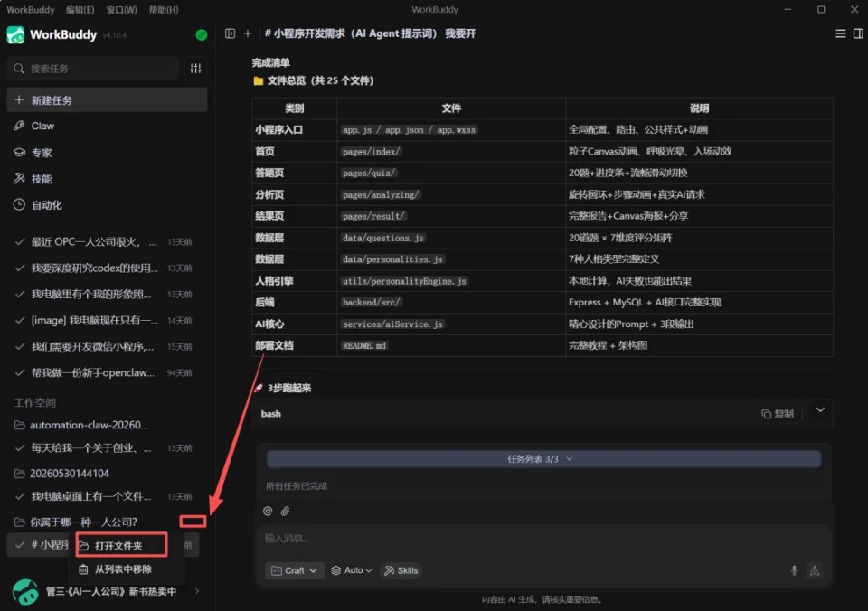Open the 帮助(H) menu
Image resolution: width=868 pixels, height=611 pixels.
tap(164, 10)
